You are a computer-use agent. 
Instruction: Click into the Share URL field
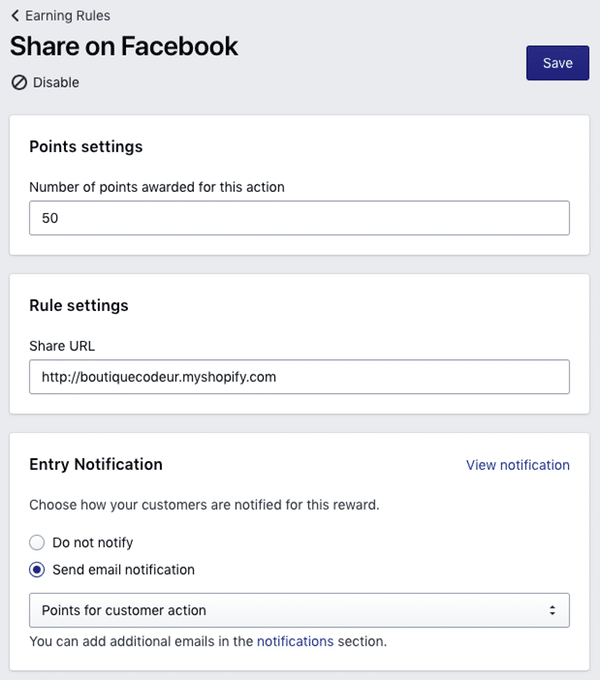[x=299, y=377]
